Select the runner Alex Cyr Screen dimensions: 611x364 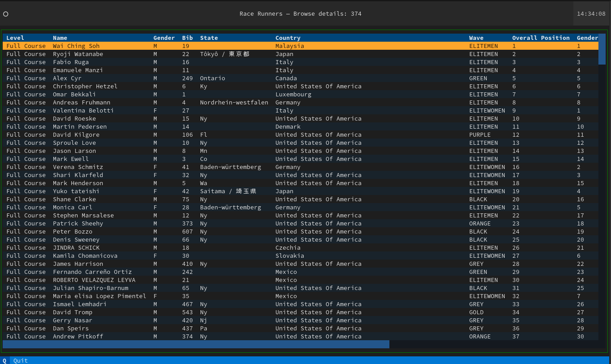301,78
